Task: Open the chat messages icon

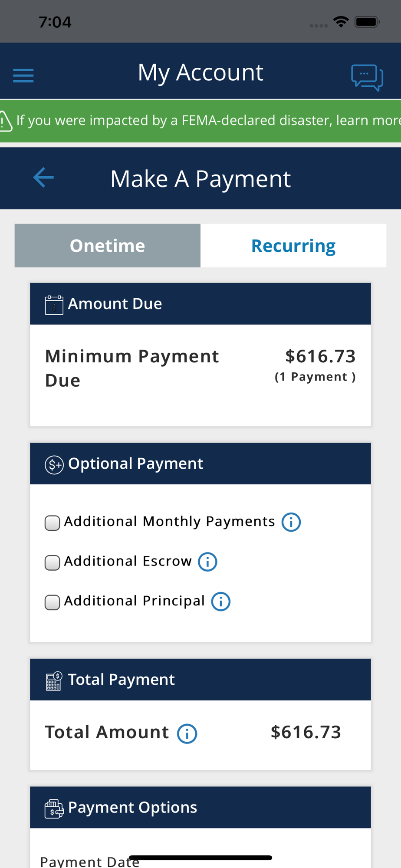Action: [367, 78]
